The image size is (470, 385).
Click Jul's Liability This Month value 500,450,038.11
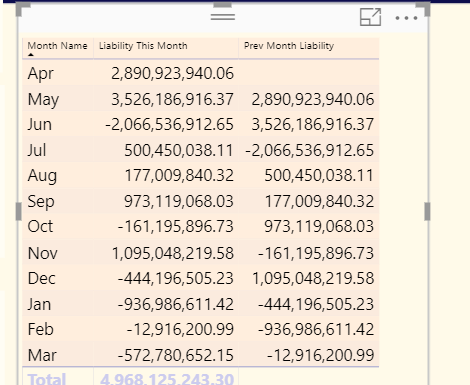pos(179,150)
